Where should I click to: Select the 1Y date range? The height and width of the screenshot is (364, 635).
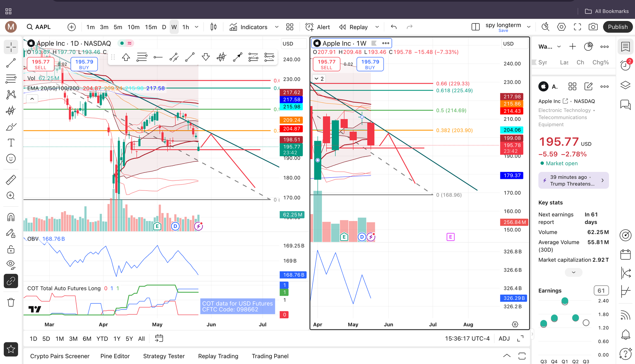tap(117, 339)
